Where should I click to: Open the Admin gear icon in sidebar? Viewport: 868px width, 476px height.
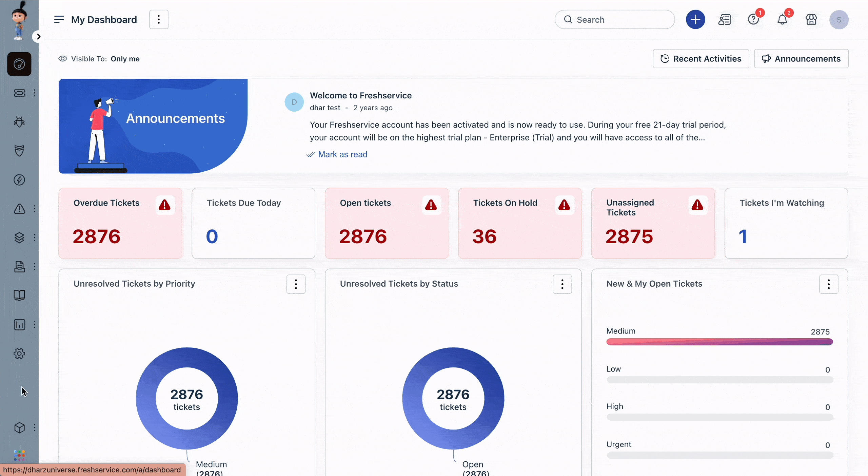tap(19, 354)
